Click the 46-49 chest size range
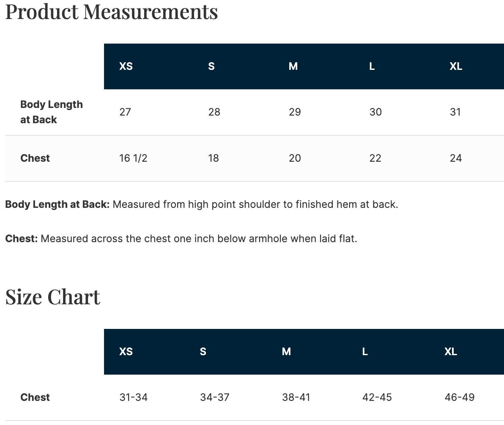This screenshot has width=504, height=425. 460,397
